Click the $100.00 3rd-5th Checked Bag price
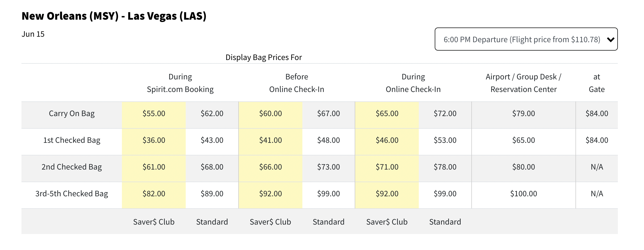This screenshot has height=250, width=644. [523, 194]
